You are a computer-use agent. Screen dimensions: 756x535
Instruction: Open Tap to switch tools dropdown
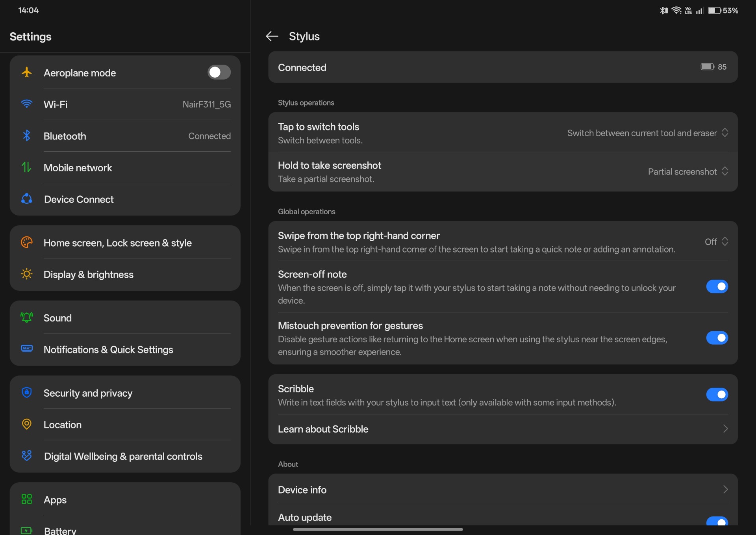tap(647, 133)
